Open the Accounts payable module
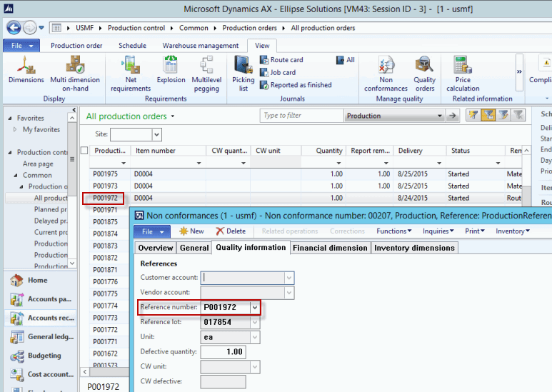Viewport: 552px width, 392px height. pos(41,299)
